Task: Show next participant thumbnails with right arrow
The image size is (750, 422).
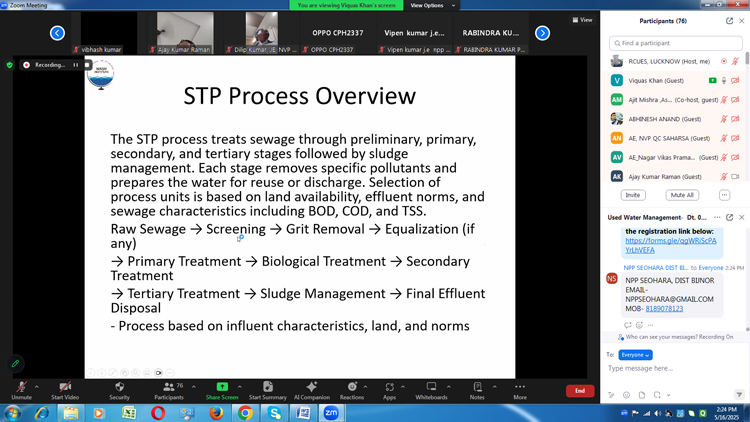Action: pyautogui.click(x=542, y=33)
